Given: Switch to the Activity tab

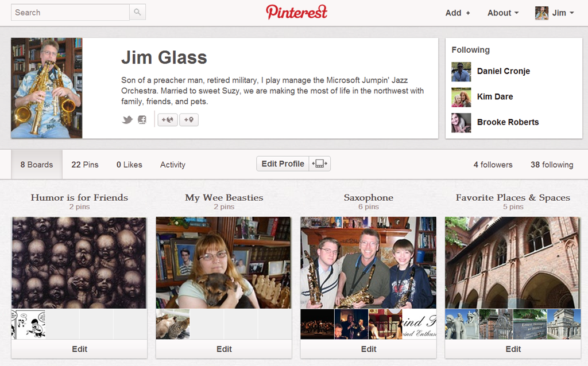Looking at the screenshot, I should (x=172, y=165).
